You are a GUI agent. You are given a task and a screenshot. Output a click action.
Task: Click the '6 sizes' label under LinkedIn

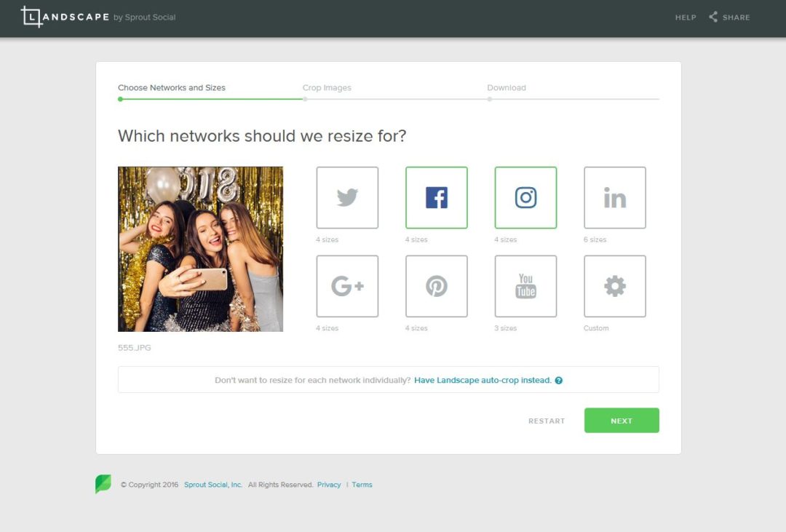pyautogui.click(x=595, y=239)
